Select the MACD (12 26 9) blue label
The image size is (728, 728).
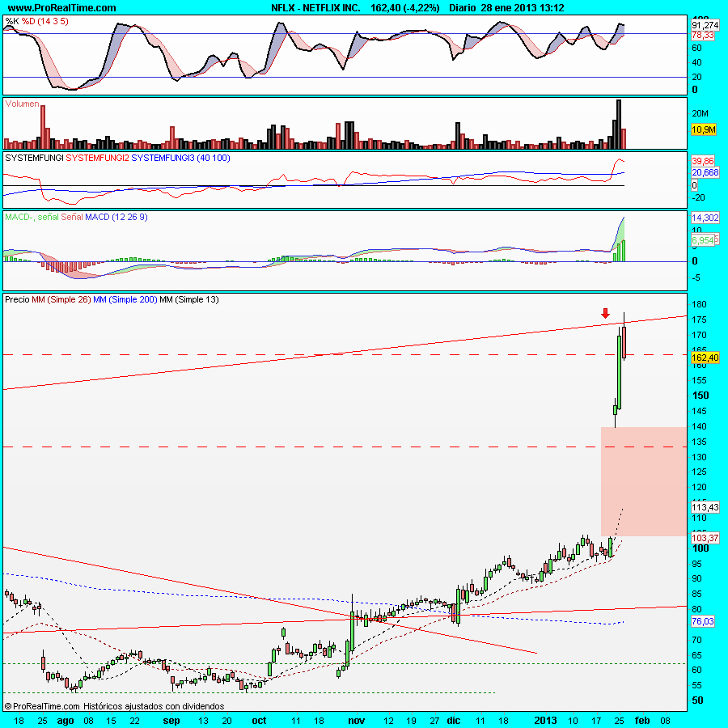point(116,217)
